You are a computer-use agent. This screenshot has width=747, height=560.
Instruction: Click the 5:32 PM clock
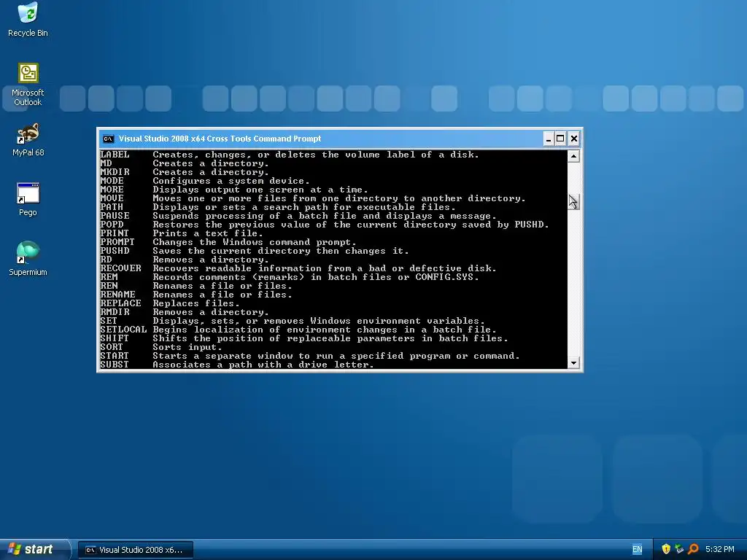click(x=720, y=550)
